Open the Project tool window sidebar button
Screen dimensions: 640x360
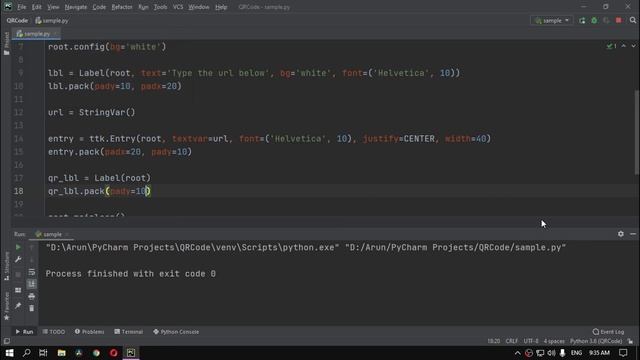[6, 43]
